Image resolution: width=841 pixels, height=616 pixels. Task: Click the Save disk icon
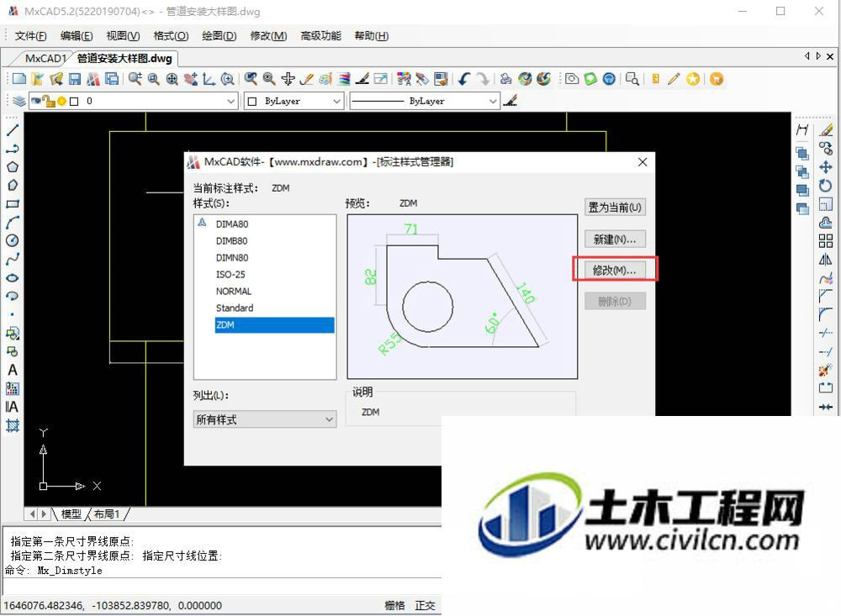tap(75, 79)
